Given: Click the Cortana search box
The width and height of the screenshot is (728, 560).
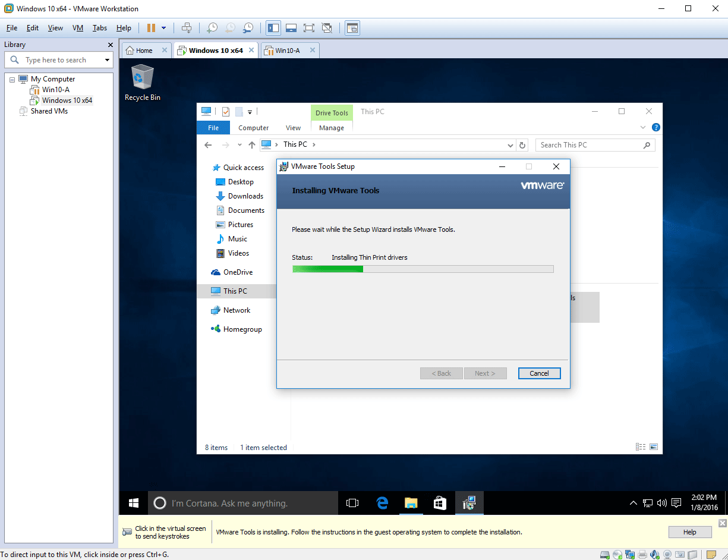Looking at the screenshot, I should [242, 503].
